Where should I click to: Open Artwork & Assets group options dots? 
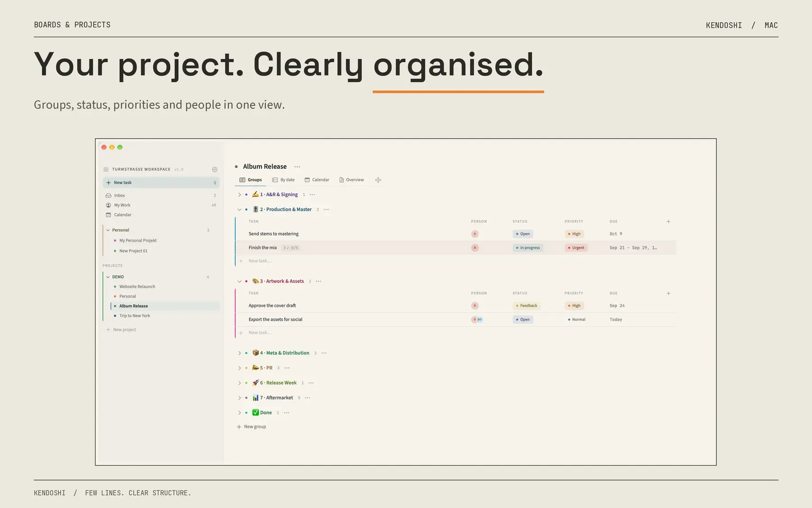318,281
